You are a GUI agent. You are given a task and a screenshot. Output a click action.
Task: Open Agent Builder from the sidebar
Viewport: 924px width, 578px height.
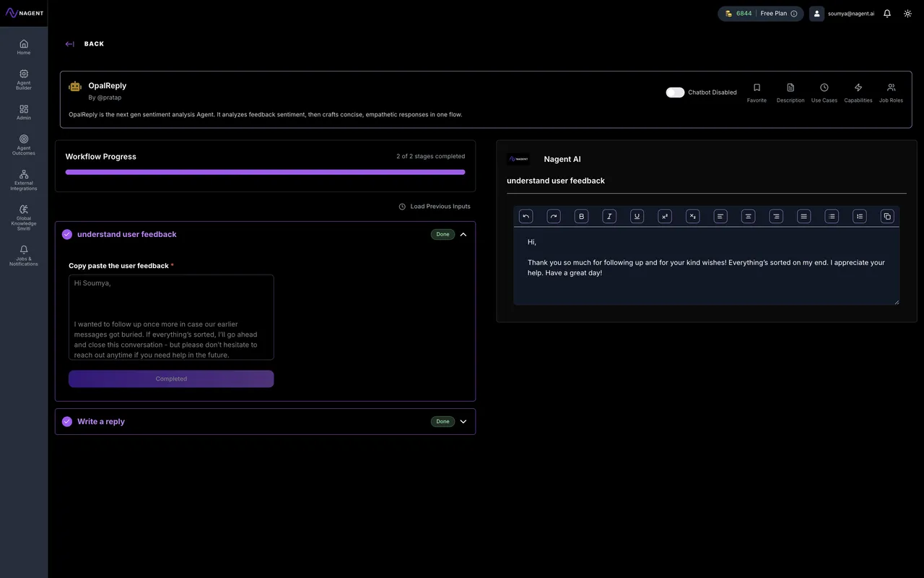click(24, 79)
